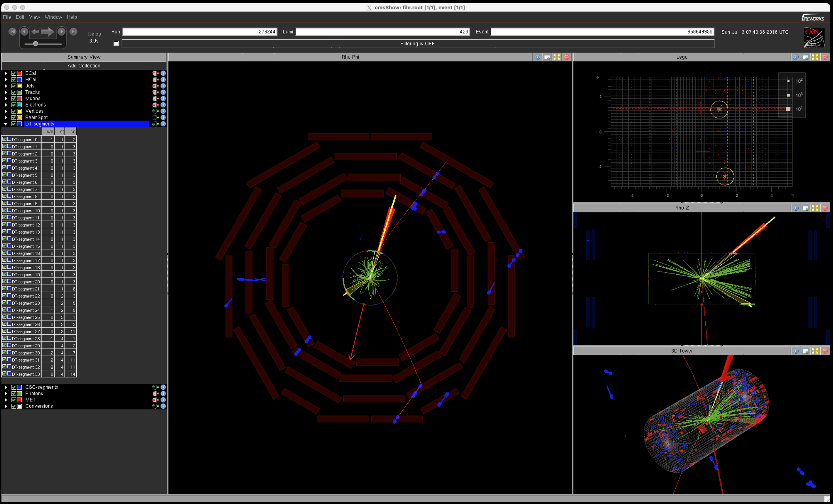
Task: Expand the Muons collection
Action: click(x=6, y=99)
